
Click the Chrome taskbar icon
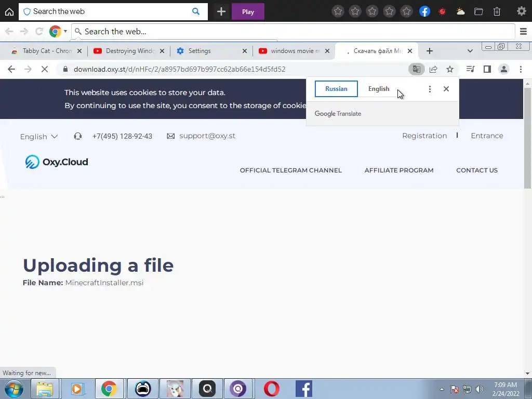109,389
